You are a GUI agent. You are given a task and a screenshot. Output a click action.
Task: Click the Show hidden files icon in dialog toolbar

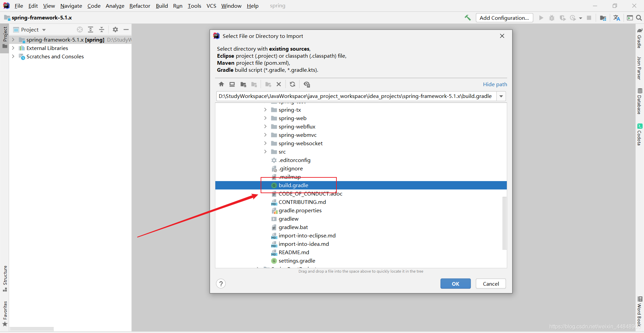click(307, 84)
